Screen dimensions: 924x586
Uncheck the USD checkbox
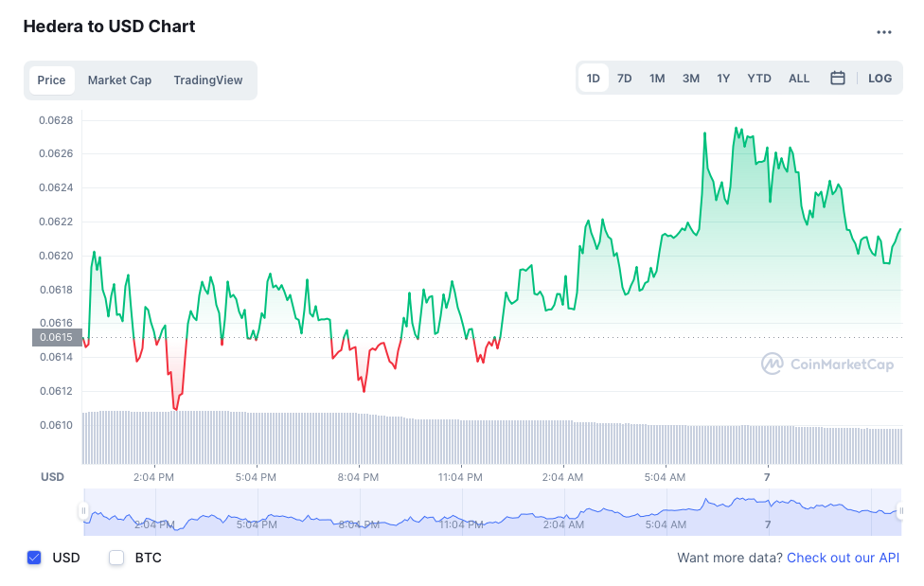34,558
